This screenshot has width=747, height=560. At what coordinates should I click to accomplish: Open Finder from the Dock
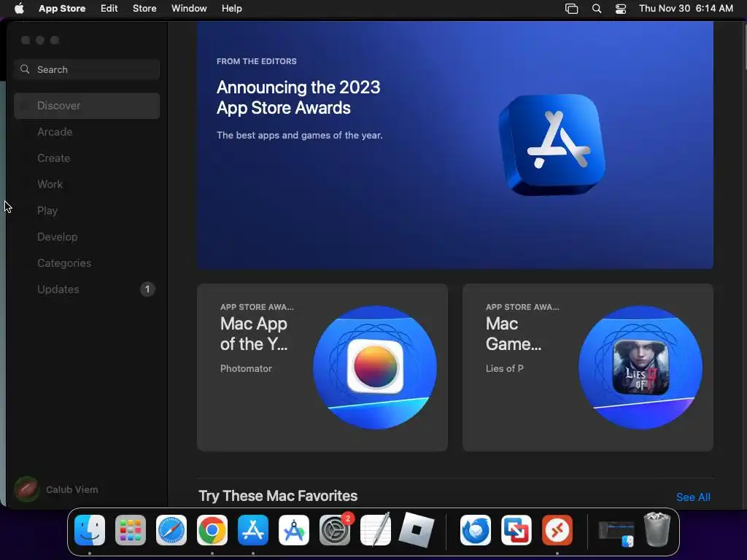tap(90, 530)
